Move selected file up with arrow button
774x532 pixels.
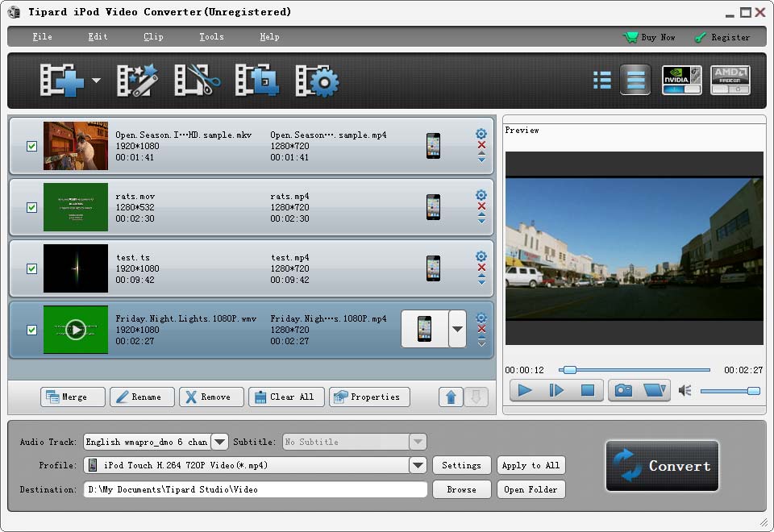[451, 397]
